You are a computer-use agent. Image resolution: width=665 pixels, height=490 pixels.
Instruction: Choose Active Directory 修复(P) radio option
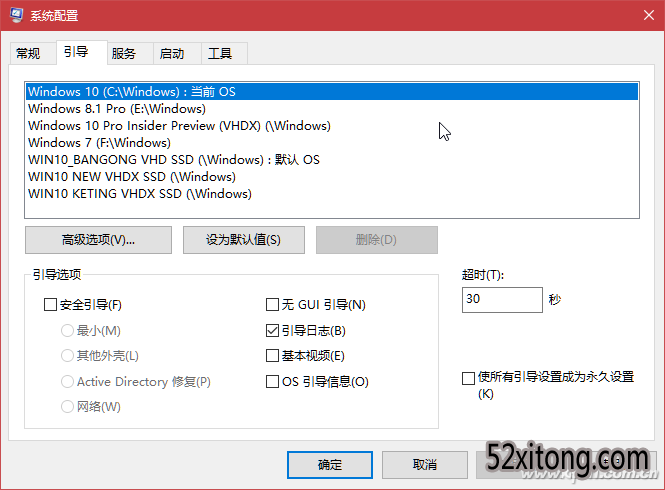pos(67,381)
